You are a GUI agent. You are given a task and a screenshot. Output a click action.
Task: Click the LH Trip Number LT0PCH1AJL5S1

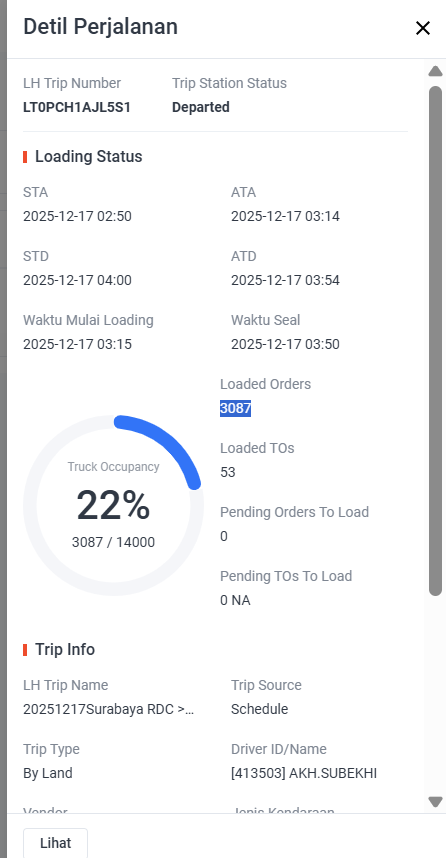tap(77, 107)
